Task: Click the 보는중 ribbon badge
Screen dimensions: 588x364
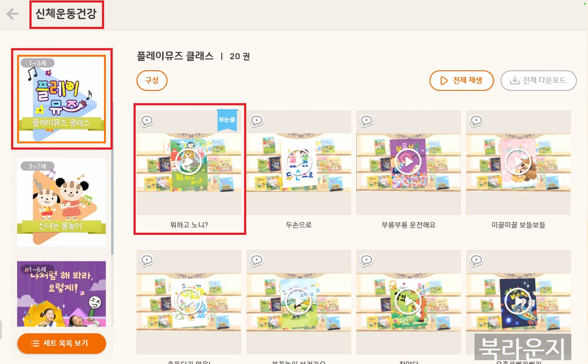Action: tap(227, 120)
